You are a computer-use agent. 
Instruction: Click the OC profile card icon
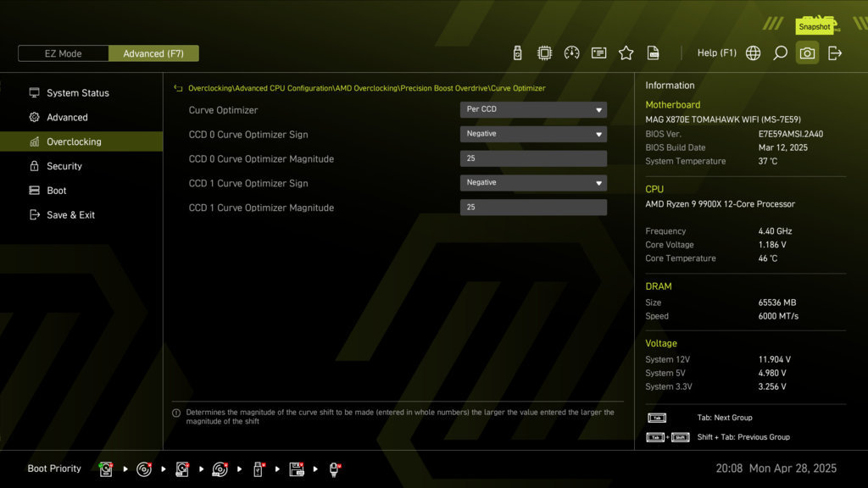[x=598, y=53]
